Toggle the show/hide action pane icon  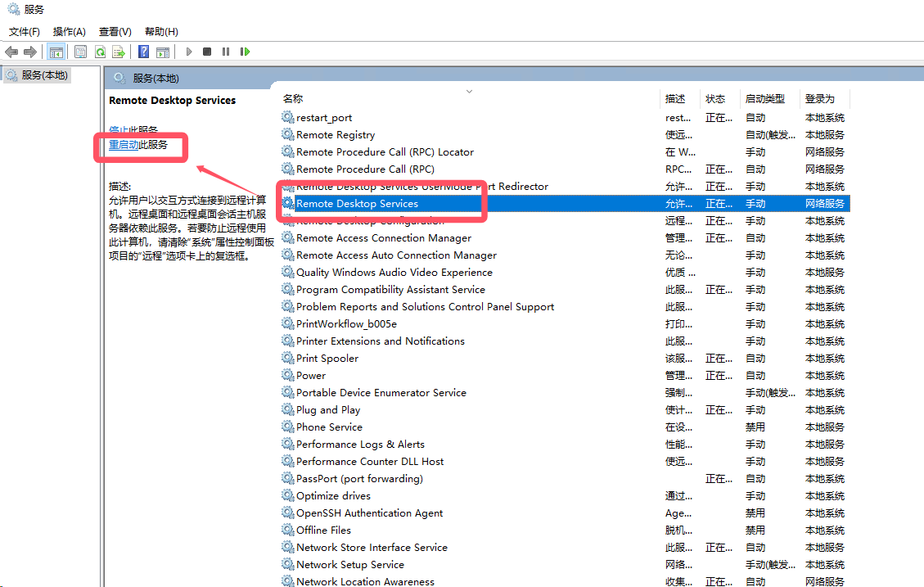point(163,52)
